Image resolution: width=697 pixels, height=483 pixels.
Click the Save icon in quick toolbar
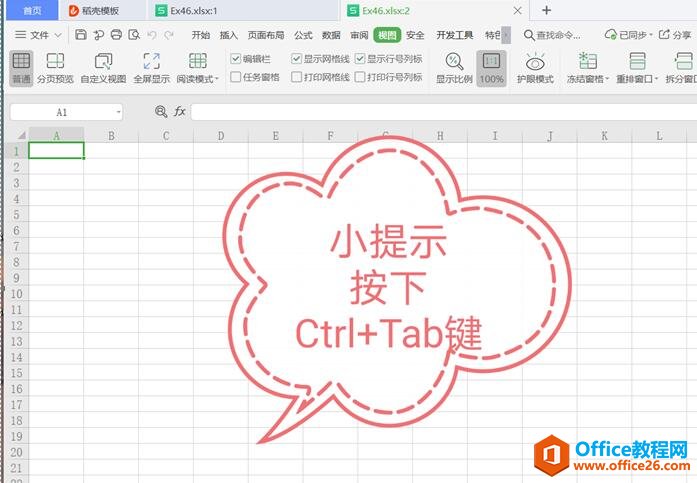coord(80,35)
